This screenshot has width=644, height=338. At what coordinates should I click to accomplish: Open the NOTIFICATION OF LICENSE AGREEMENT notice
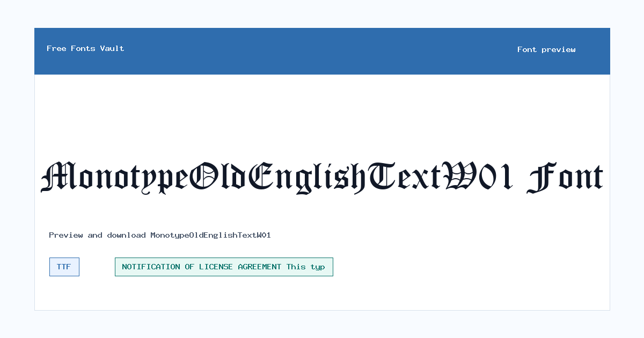tap(224, 267)
